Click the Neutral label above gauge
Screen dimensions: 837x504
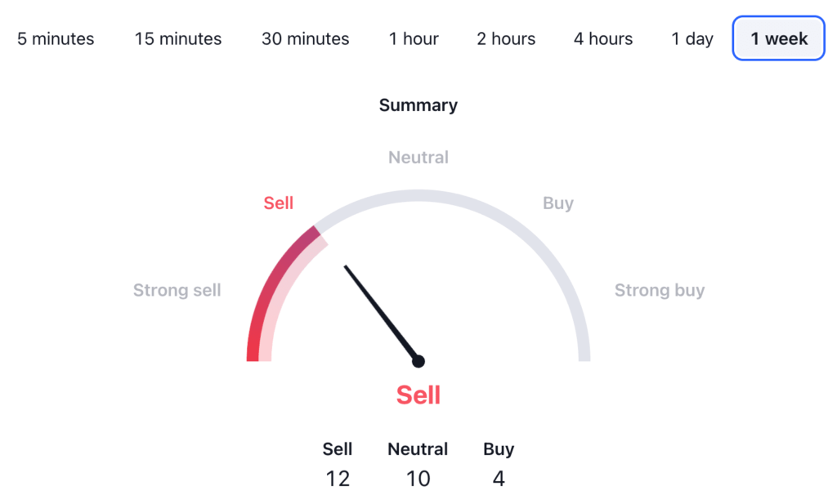point(418,157)
